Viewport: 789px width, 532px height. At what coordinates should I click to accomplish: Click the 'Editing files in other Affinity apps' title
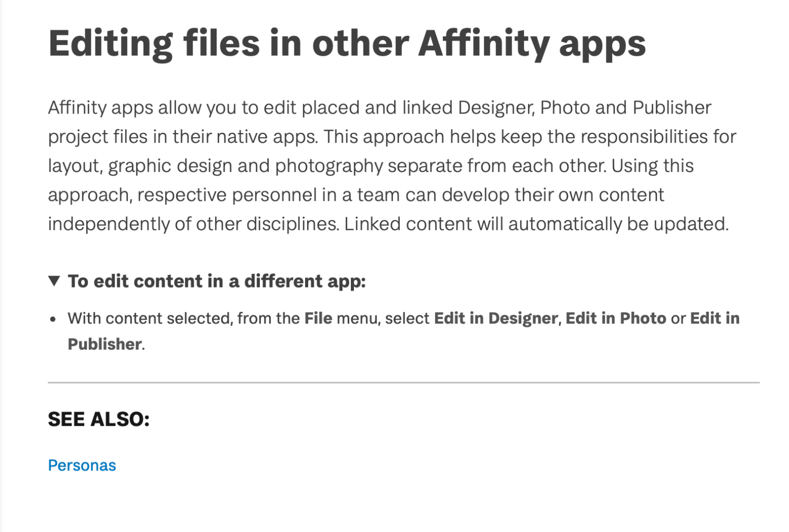coord(347,44)
